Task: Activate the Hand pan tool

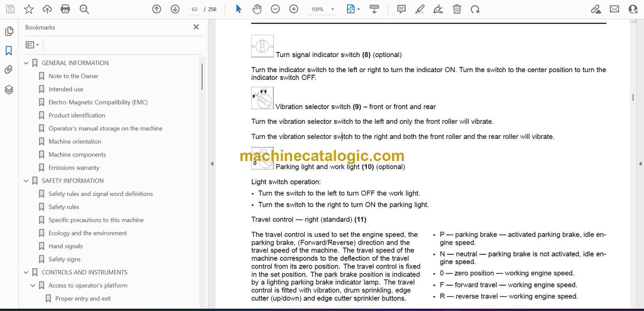Action: click(257, 9)
